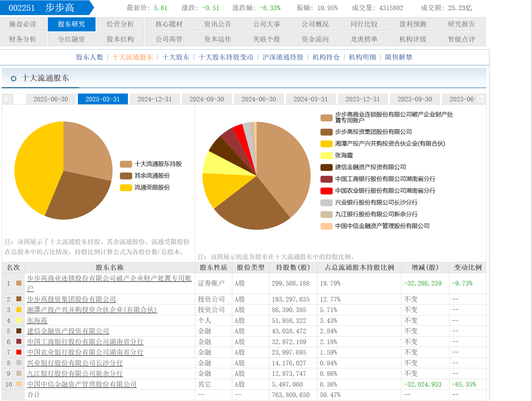Open shareholder link 张海霞 in the table

pyautogui.click(x=37, y=321)
